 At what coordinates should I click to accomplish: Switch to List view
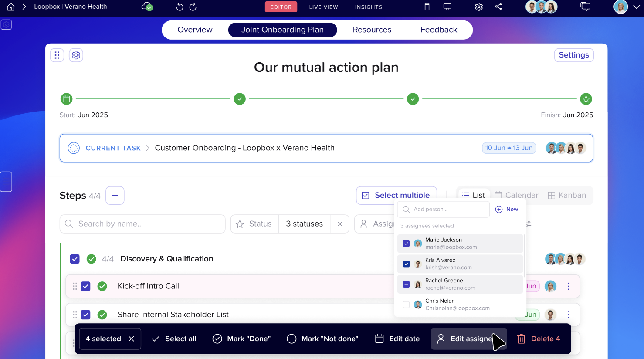coord(473,195)
